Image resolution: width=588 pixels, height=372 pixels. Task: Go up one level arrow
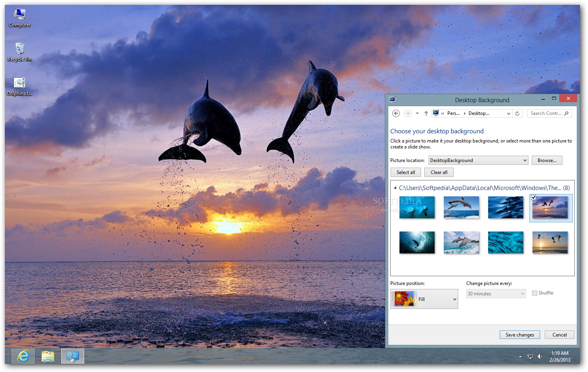[426, 113]
